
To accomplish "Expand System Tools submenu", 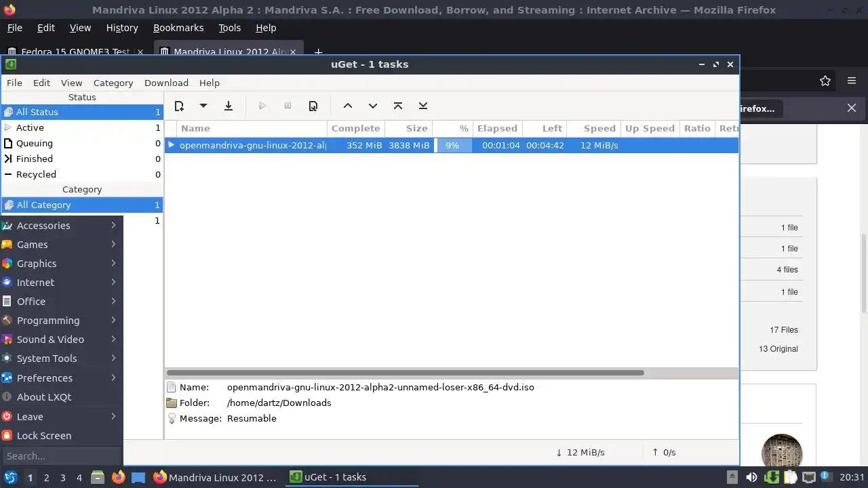I will (x=62, y=359).
